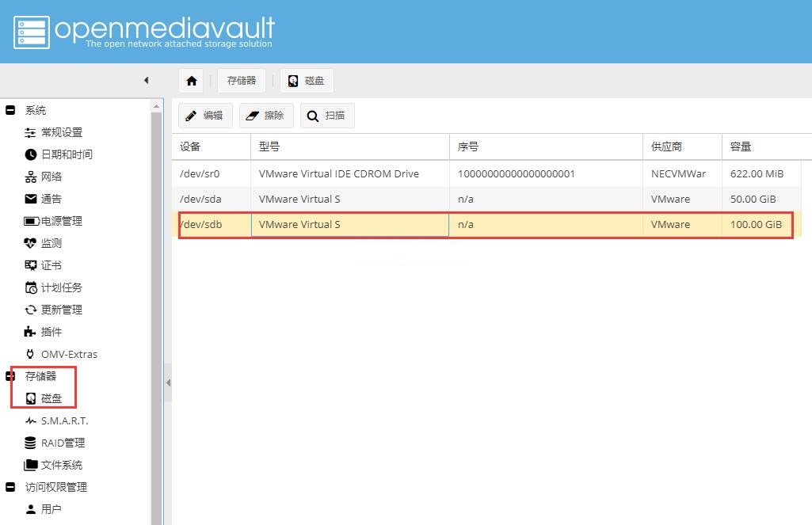Open RAID管理 in the sidebar
Viewport: 812px width, 525px height.
[x=63, y=443]
